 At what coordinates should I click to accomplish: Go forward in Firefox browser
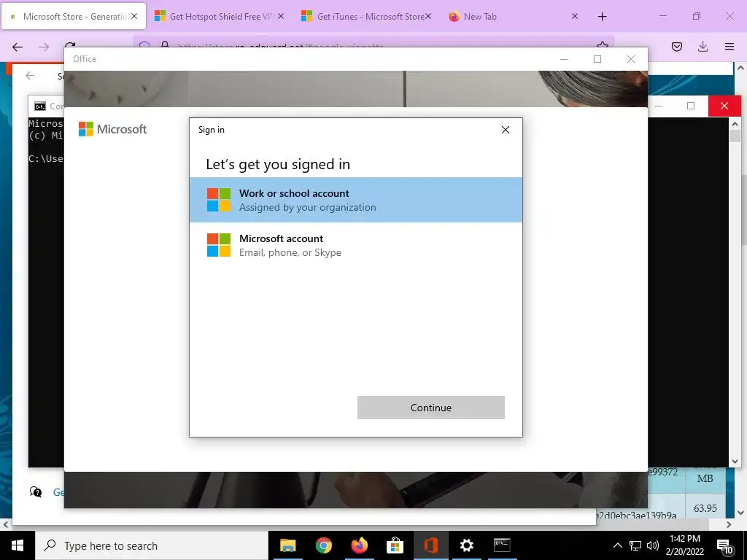(44, 47)
